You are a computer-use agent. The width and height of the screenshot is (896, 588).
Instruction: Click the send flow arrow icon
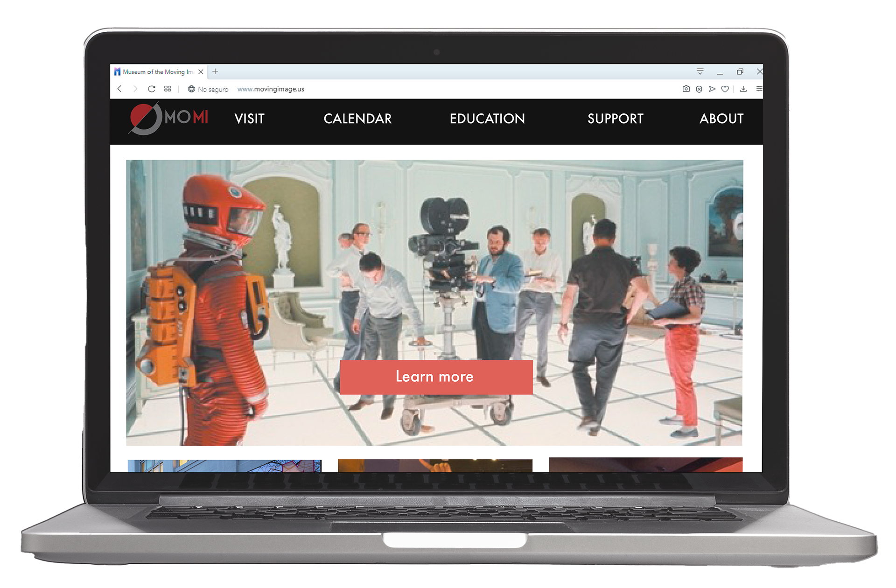click(x=712, y=89)
